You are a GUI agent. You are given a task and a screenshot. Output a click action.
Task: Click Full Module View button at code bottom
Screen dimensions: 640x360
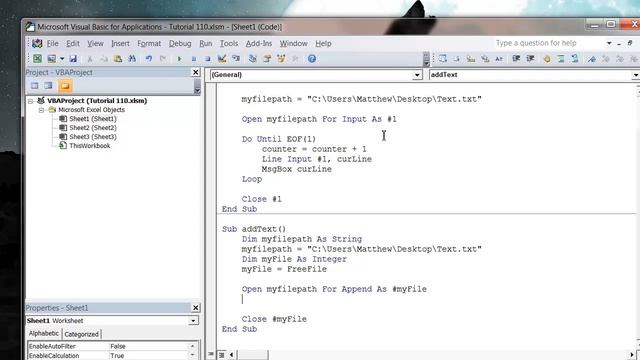[x=222, y=355]
